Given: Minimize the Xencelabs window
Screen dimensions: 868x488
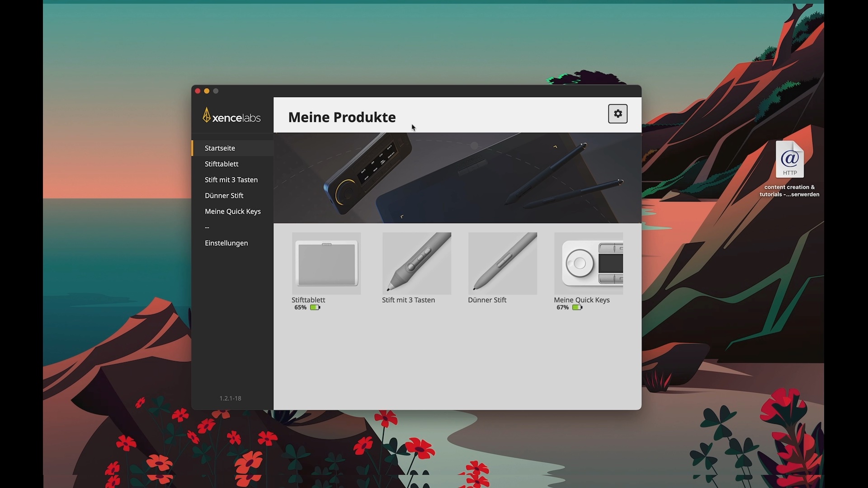Looking at the screenshot, I should tap(207, 91).
